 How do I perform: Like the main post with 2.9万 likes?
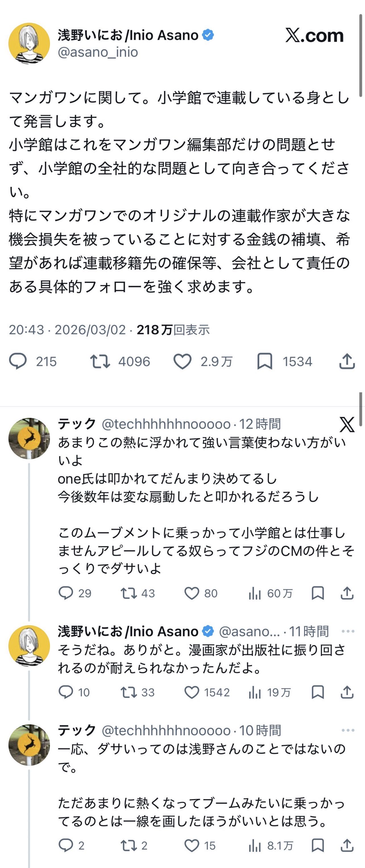(x=182, y=361)
